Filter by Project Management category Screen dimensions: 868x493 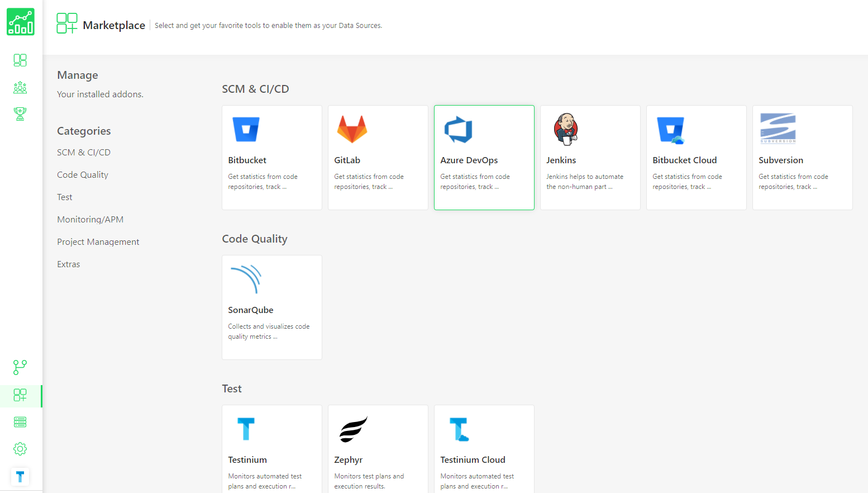[x=98, y=241]
